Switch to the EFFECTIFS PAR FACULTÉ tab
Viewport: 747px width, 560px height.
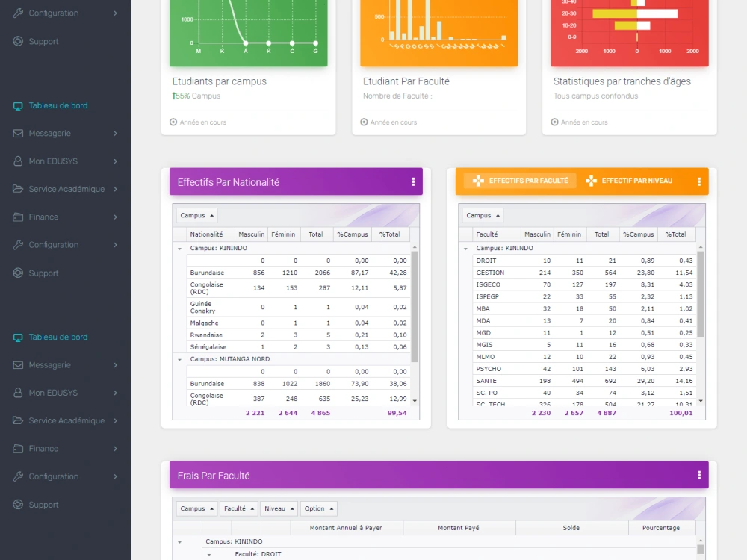520,181
